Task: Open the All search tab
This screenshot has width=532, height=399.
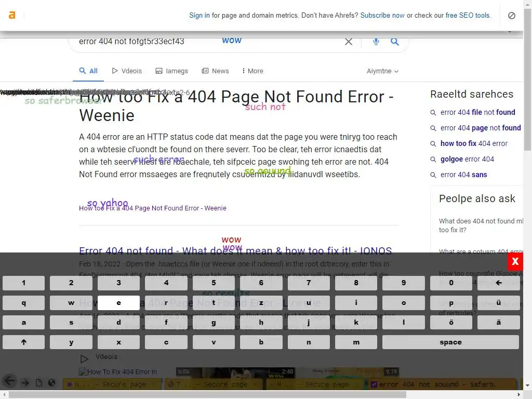Action: point(88,71)
